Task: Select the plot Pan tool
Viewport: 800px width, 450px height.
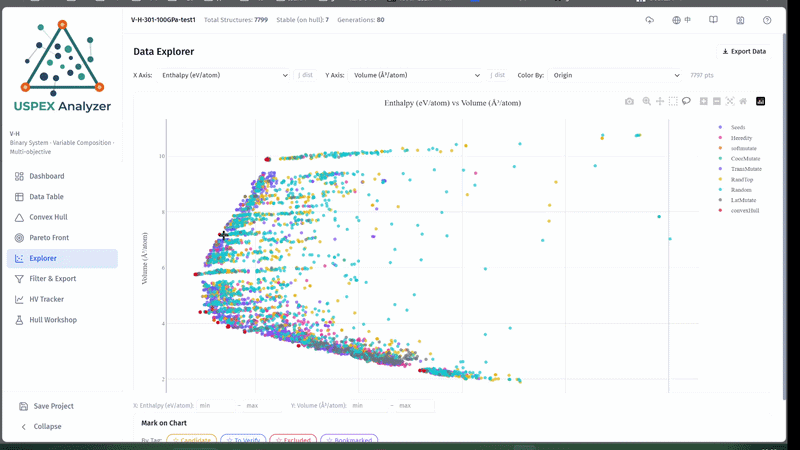Action: (x=660, y=102)
